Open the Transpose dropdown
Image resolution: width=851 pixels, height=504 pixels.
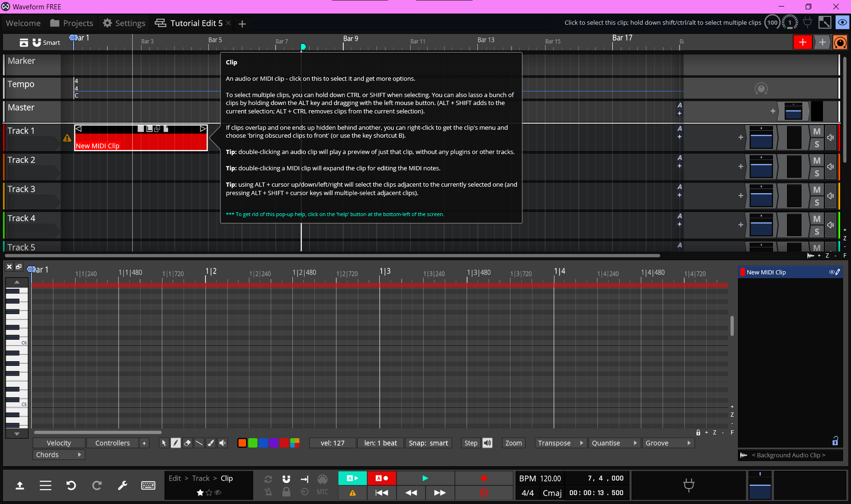[560, 443]
